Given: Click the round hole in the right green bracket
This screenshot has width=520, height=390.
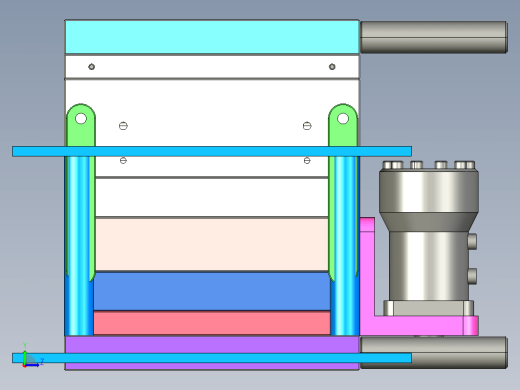Looking at the screenshot, I should click(x=343, y=118).
